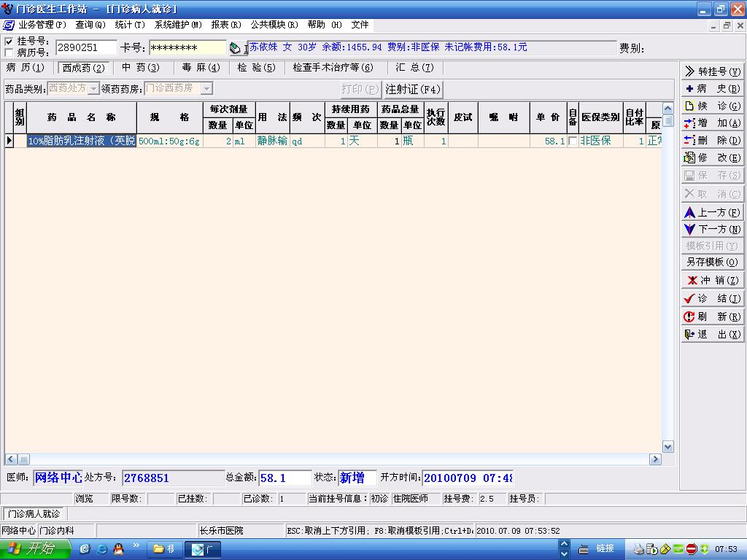Click the table vertical scrollbar up arrow

pyautogui.click(x=668, y=109)
